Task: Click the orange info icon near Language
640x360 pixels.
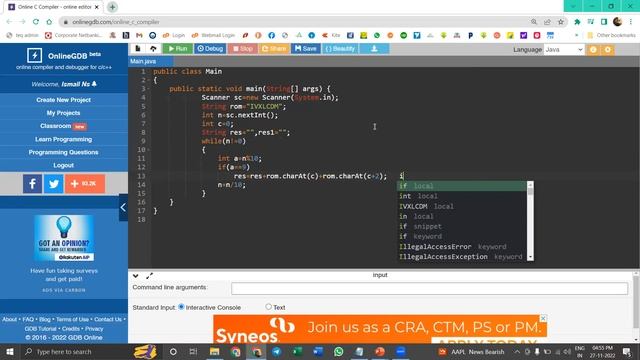Action: pos(593,49)
